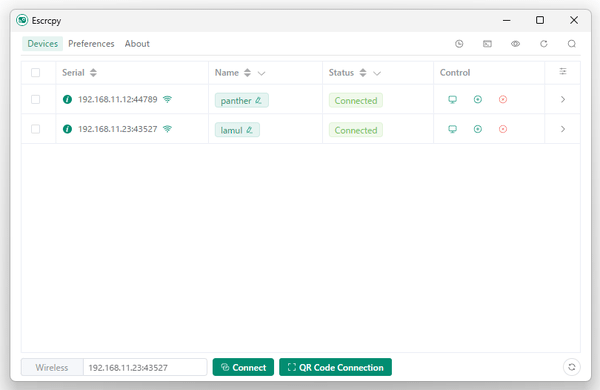Viewport: 600px width, 390px height.
Task: Open the Name column filter dropdown
Action: pos(261,73)
